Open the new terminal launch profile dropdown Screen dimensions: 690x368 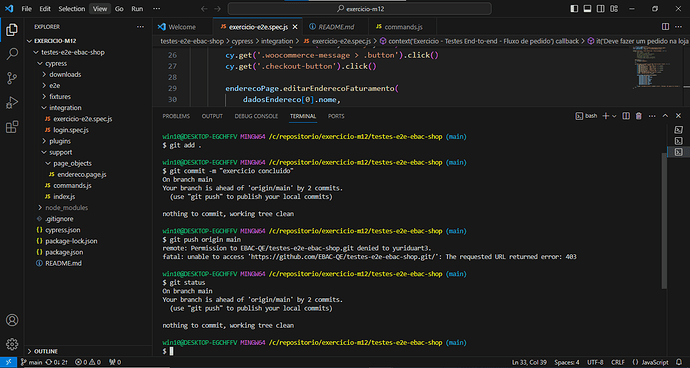pyautogui.click(x=614, y=116)
